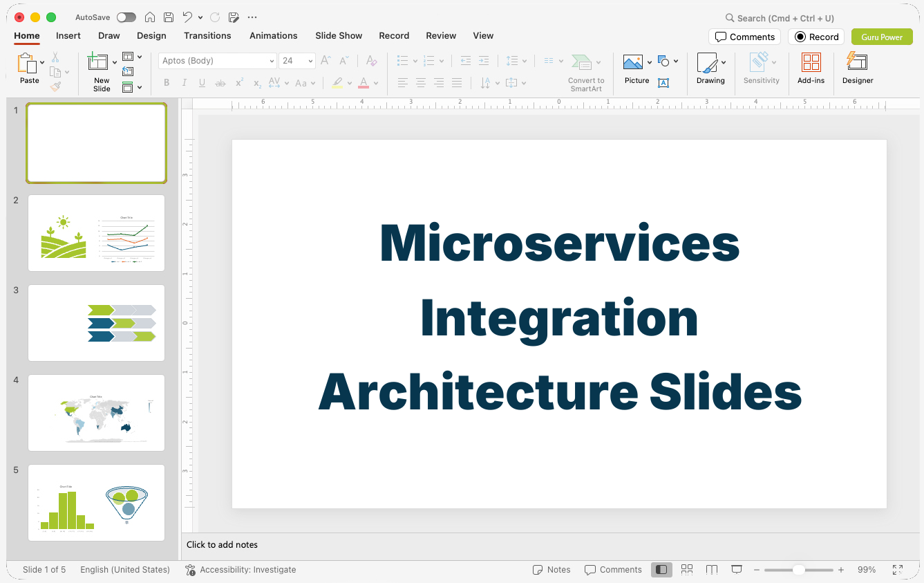Open the Insert tab
Viewport: 924px width, 583px height.
coord(68,36)
